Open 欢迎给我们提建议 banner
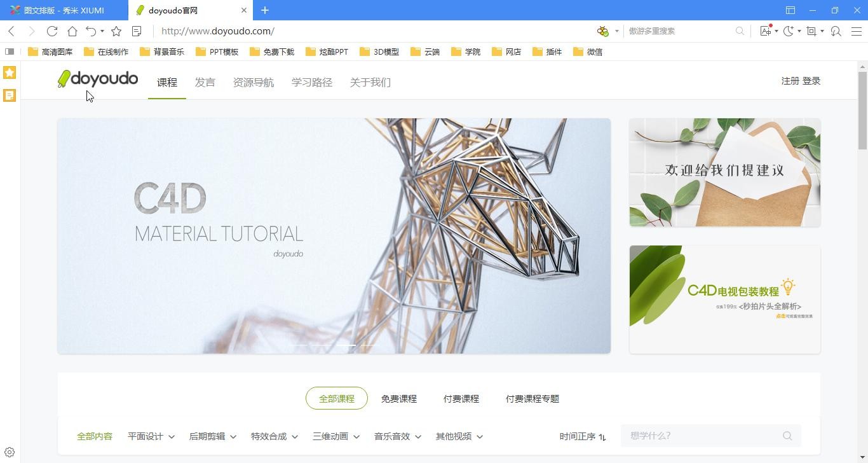The width and height of the screenshot is (868, 463). 724,172
